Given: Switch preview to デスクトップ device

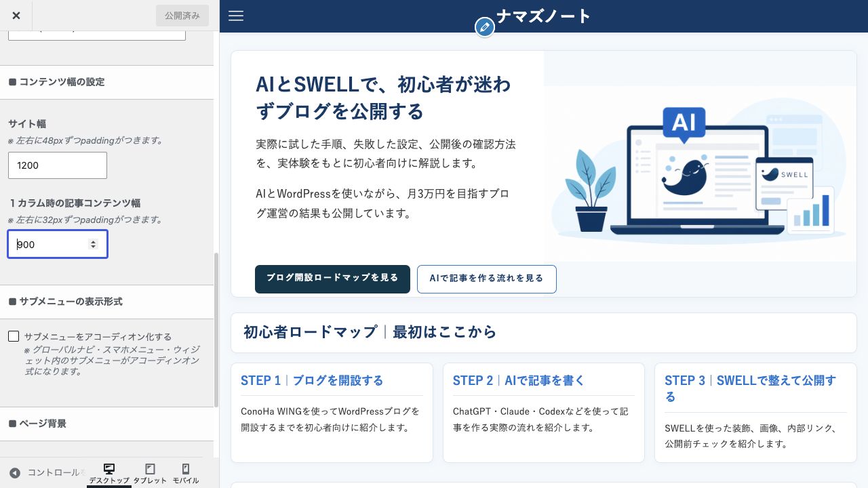Looking at the screenshot, I should 109,473.
